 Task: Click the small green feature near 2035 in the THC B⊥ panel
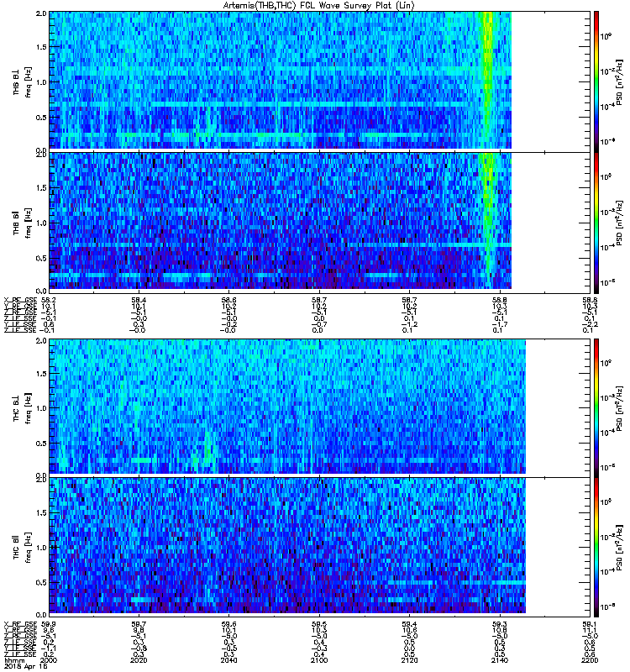(x=207, y=448)
